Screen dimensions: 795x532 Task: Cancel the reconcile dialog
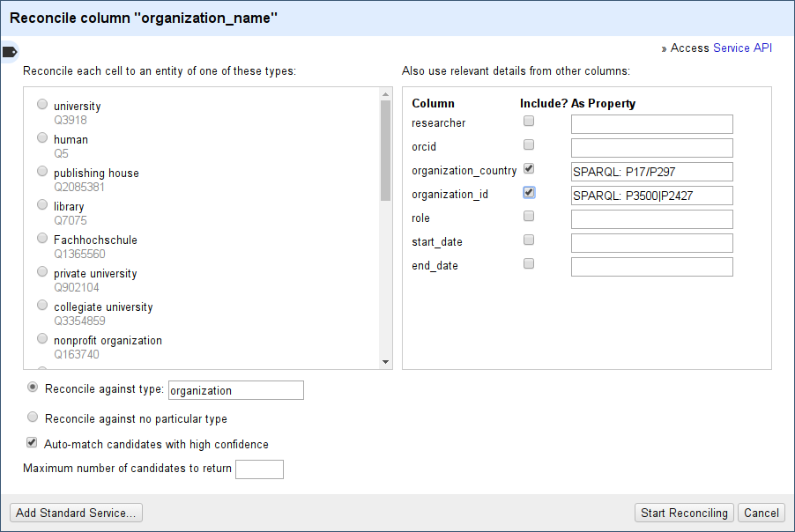pos(761,513)
